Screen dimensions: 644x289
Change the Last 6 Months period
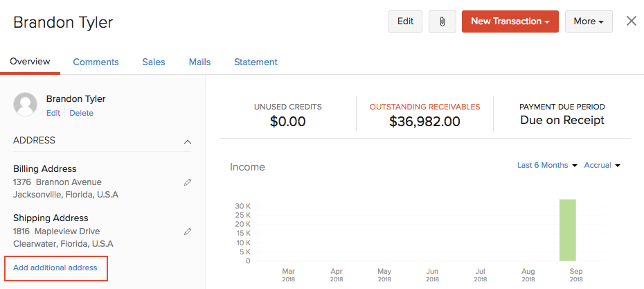coord(547,165)
